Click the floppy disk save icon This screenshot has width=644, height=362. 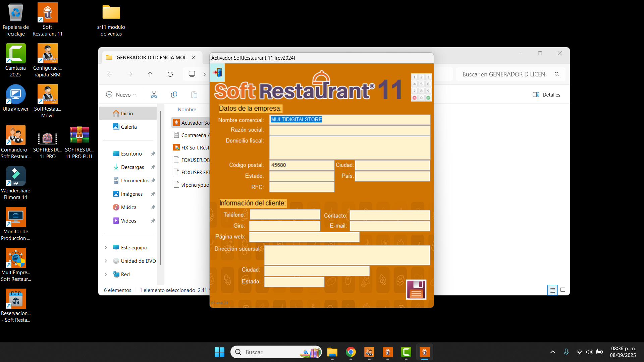click(416, 290)
